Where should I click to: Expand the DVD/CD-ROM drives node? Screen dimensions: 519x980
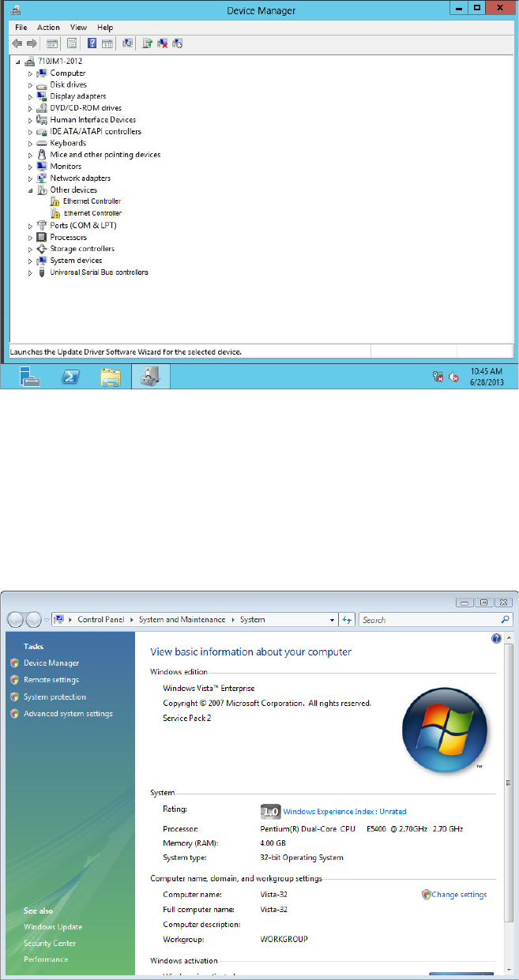point(31,108)
